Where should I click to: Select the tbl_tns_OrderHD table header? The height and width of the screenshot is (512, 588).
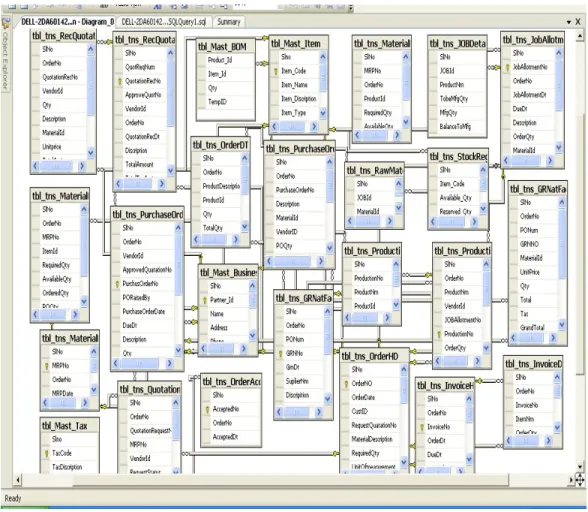pos(375,356)
